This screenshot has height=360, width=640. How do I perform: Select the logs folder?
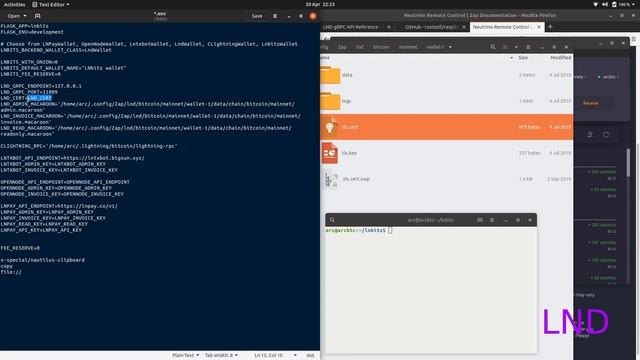[x=447, y=101]
